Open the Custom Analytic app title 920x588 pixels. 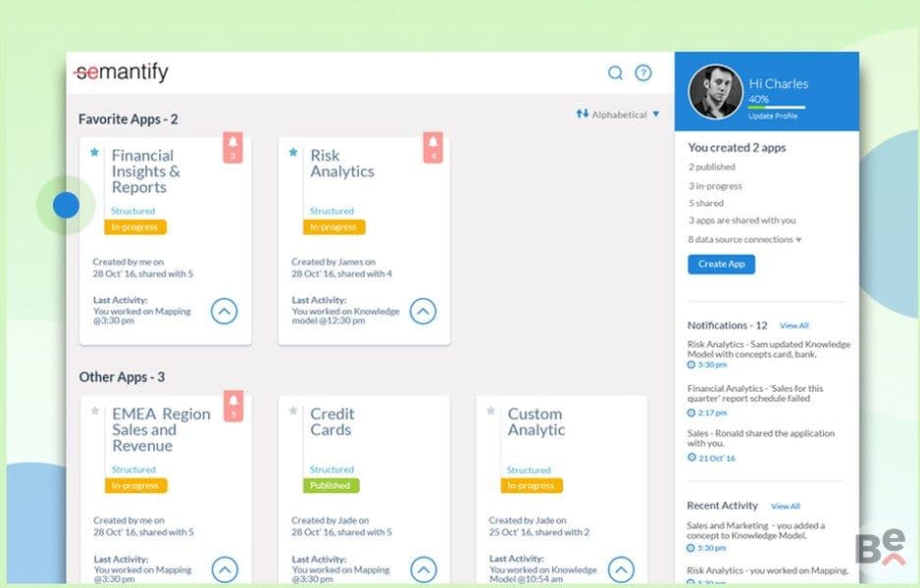click(537, 421)
